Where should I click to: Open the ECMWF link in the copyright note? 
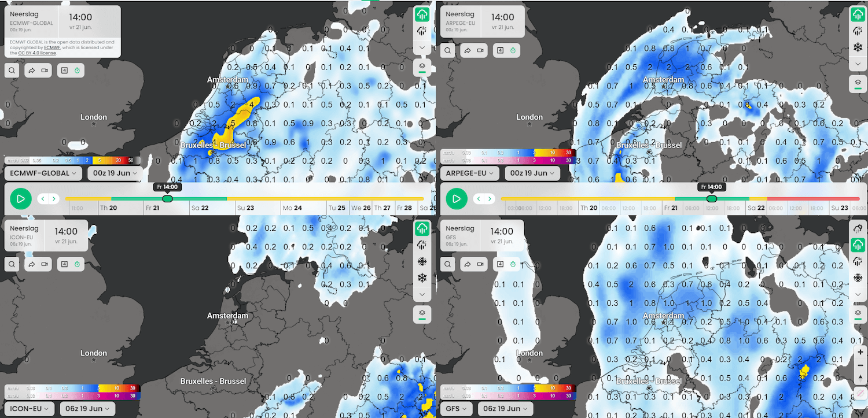[53, 47]
